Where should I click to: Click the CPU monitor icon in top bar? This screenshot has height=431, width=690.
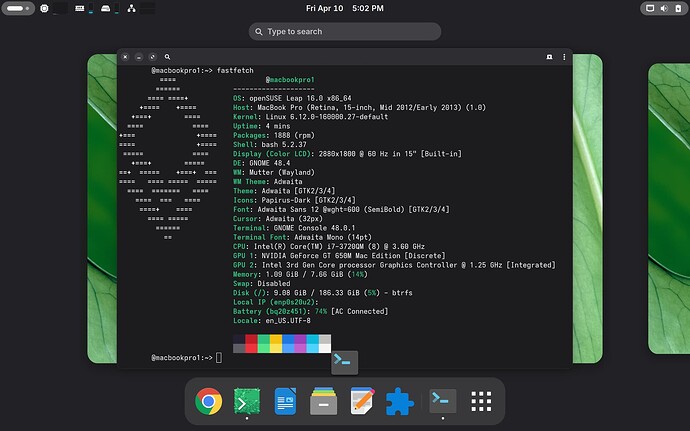44,8
